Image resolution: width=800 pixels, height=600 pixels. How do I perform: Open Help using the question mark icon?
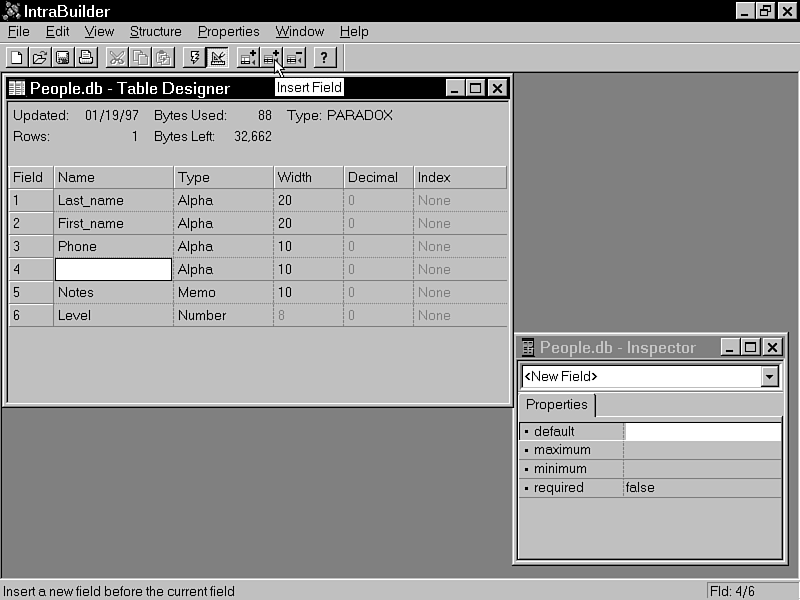pyautogui.click(x=324, y=57)
